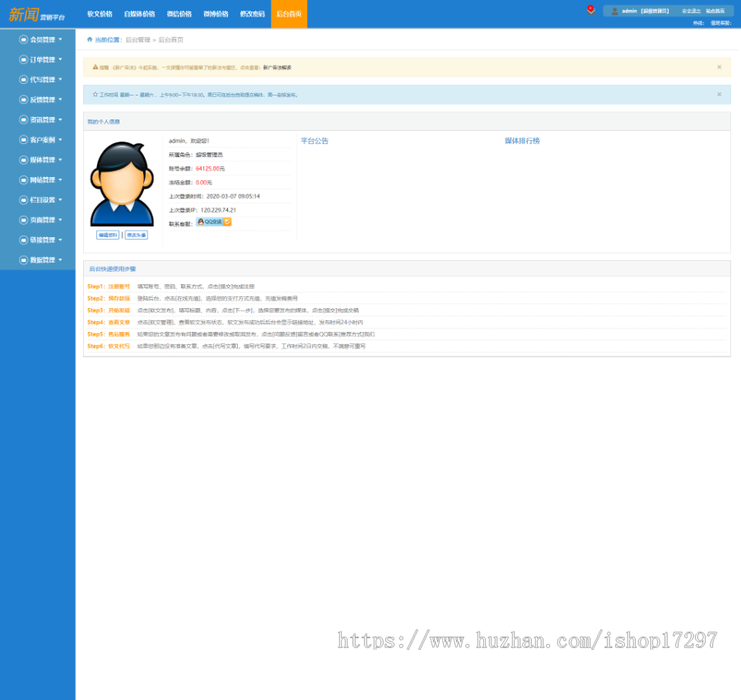The width and height of the screenshot is (741, 700).
Task: Dismiss the blue working hours notice
Action: [x=720, y=95]
